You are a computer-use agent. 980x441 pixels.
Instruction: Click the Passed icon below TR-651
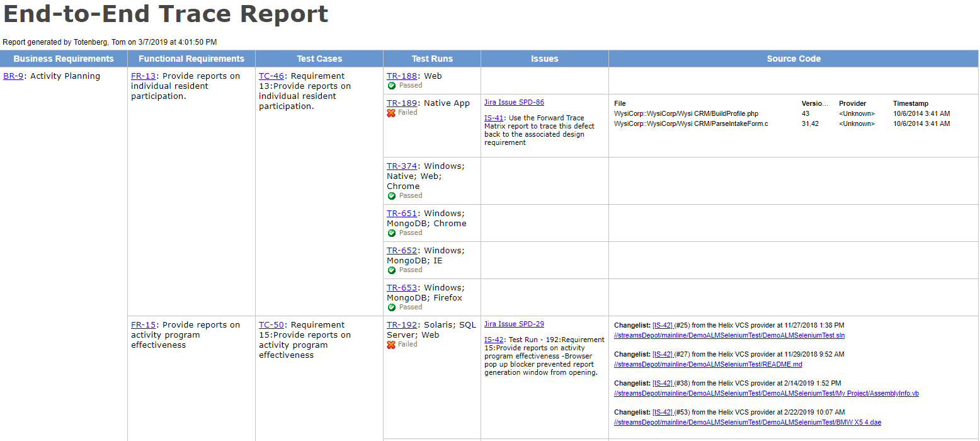[x=392, y=232]
